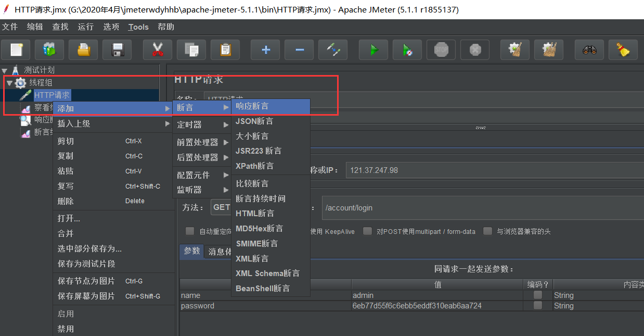Switch to the 参数 tab

pos(192,251)
